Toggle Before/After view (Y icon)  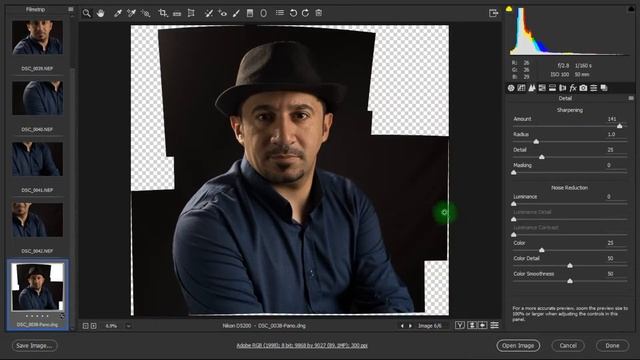pyautogui.click(x=460, y=325)
